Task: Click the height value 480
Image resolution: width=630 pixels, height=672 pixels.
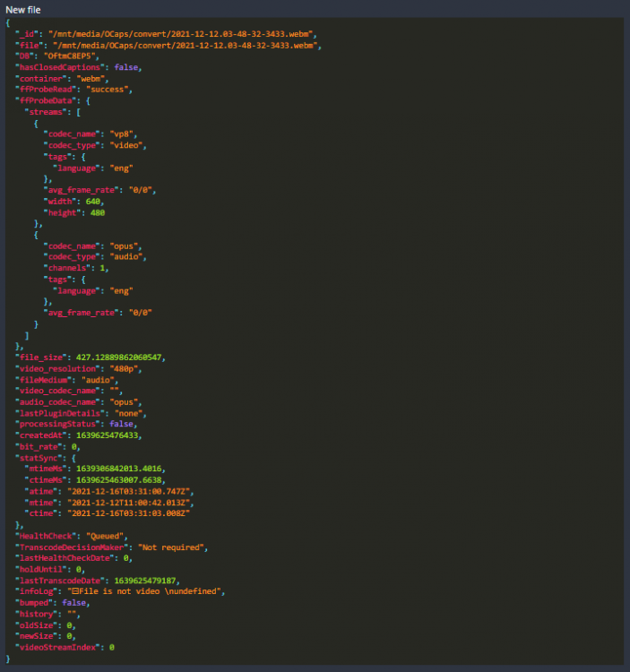Action: [x=98, y=212]
